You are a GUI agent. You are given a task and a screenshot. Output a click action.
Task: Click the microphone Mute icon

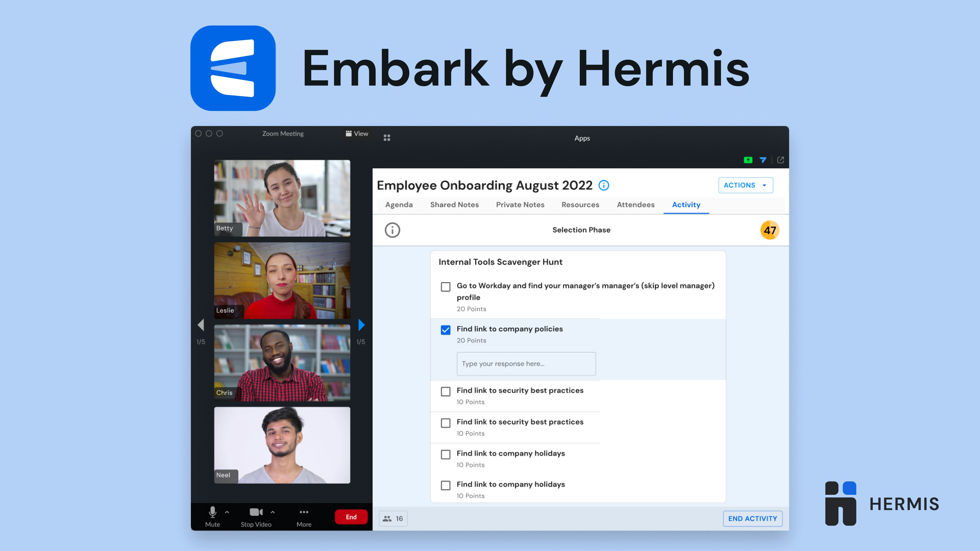[212, 512]
